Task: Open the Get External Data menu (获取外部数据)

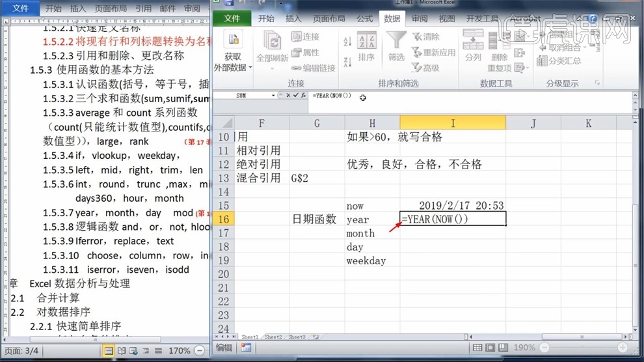Action: click(232, 52)
